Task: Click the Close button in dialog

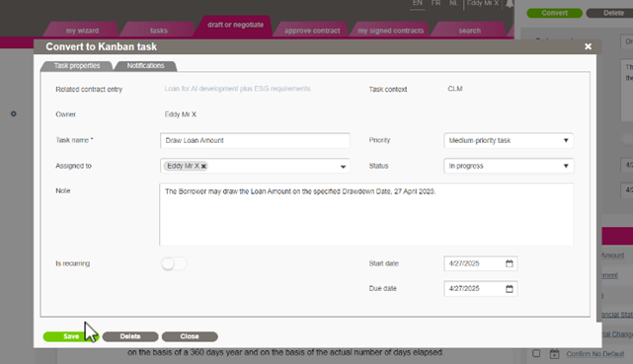Action: (x=190, y=336)
